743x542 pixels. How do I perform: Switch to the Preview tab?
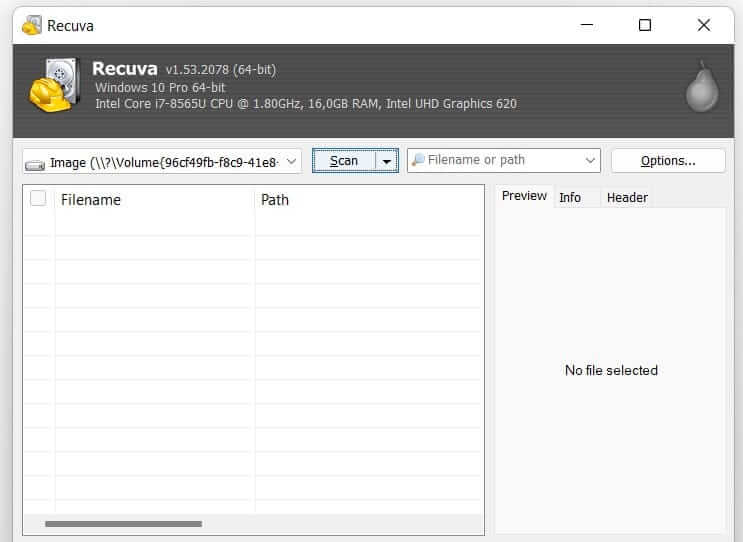point(524,196)
